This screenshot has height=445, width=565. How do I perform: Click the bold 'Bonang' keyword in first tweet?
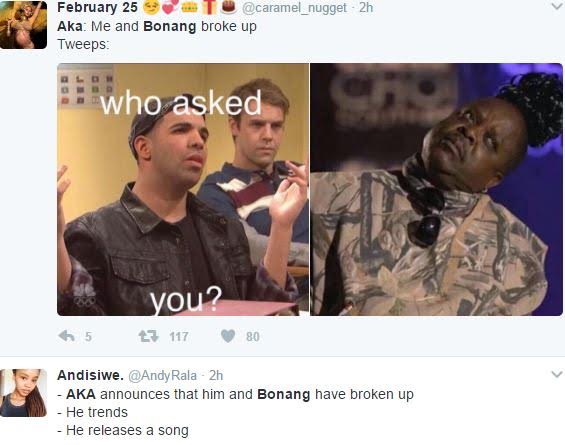[x=170, y=26]
